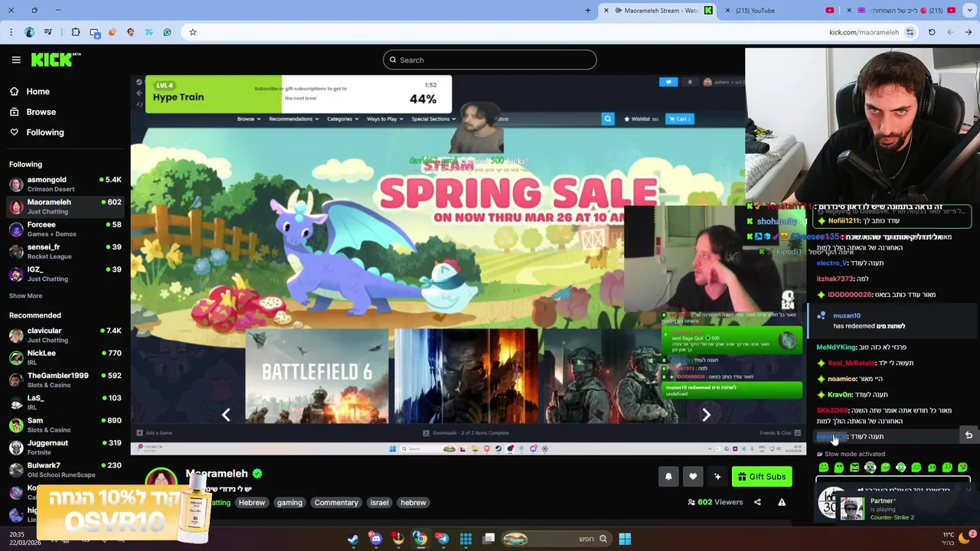Open NickLee IRL recommended channel

[65, 357]
